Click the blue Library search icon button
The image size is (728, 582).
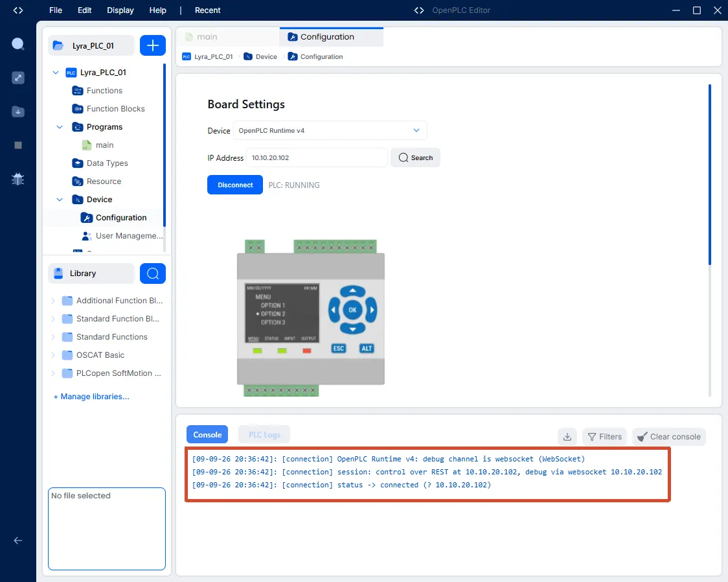[x=153, y=274]
